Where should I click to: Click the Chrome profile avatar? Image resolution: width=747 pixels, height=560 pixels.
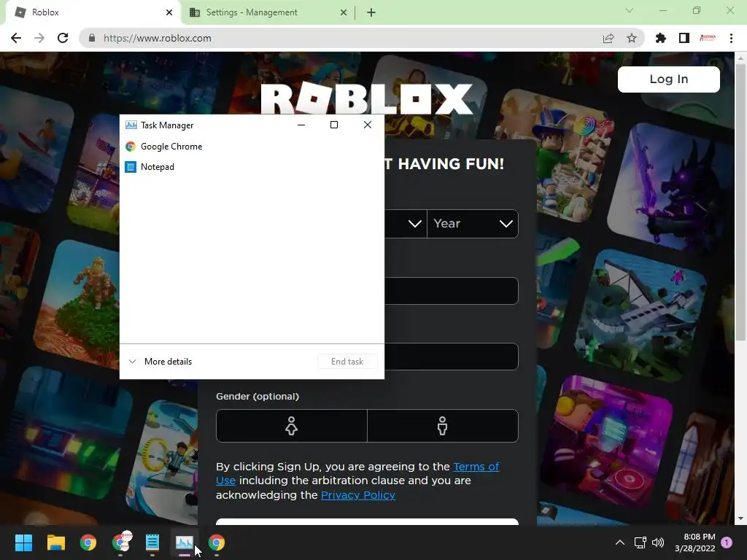pos(708,38)
